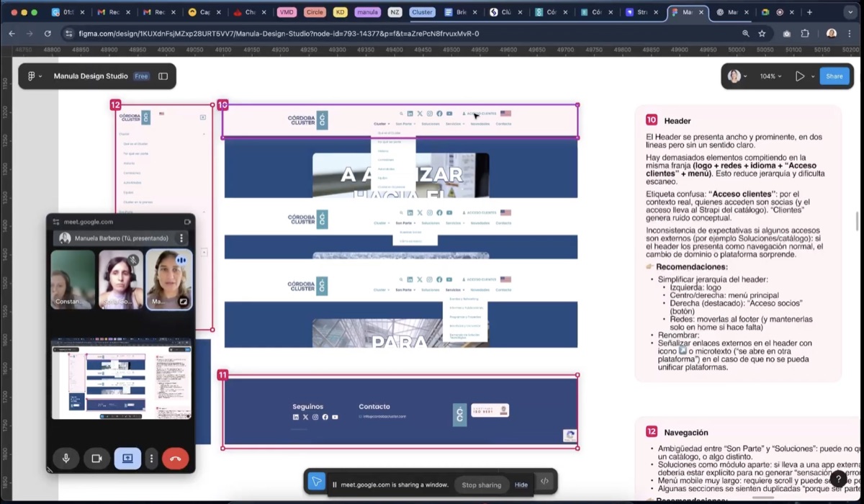Switch to the manula tab group
This screenshot has width=864, height=504.
click(x=367, y=12)
